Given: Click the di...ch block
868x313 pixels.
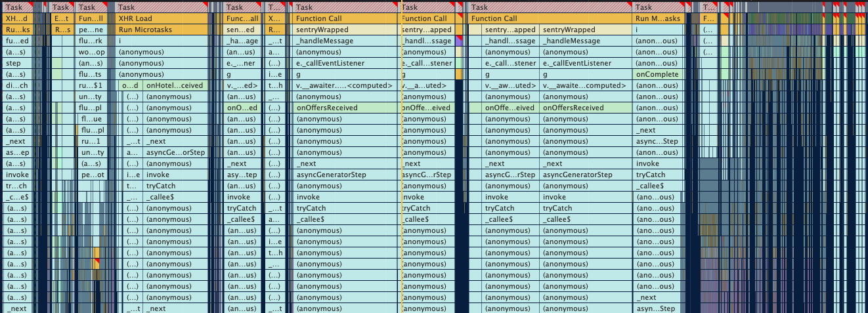Looking at the screenshot, I should tap(16, 85).
